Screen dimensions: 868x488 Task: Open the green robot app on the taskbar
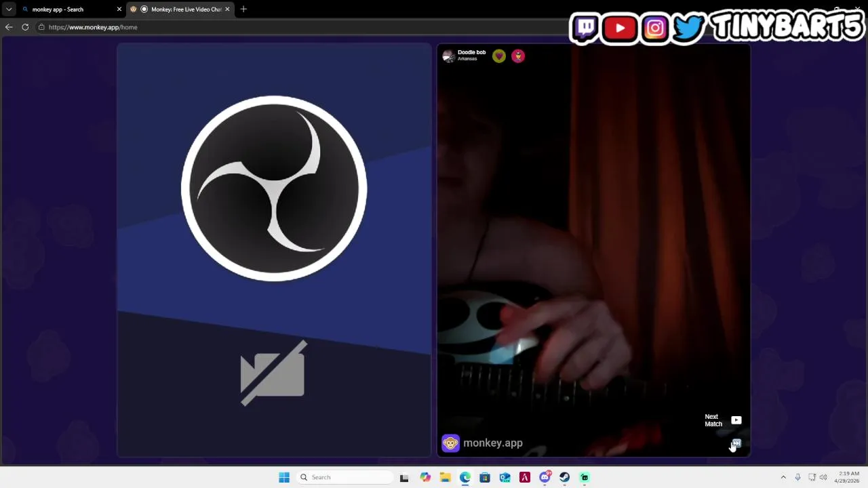click(585, 477)
